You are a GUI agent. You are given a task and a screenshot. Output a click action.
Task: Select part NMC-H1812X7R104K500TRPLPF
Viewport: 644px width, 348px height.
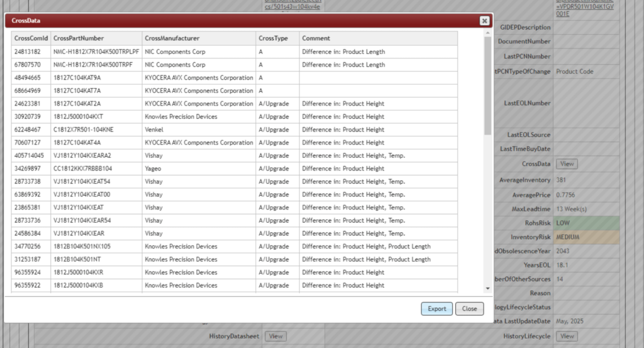tap(96, 52)
